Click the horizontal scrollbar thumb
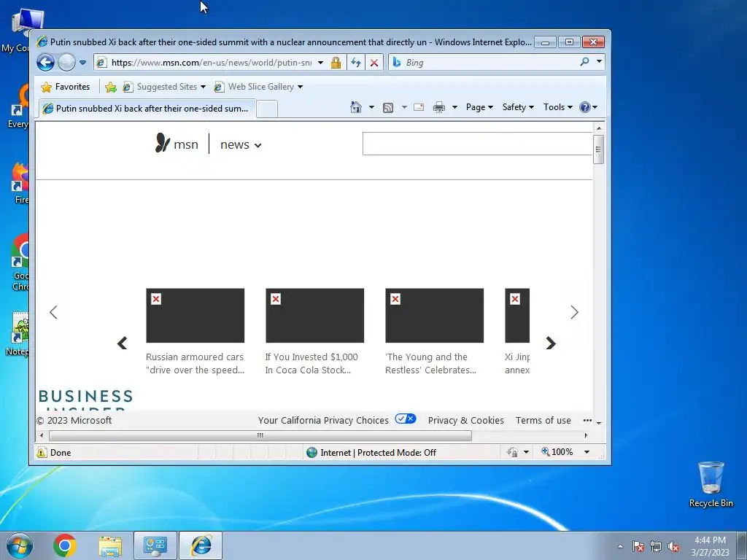 pos(260,436)
